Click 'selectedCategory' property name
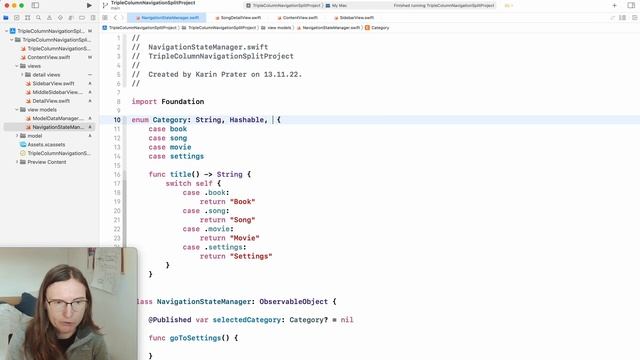This screenshot has height=360, width=640. (247, 320)
